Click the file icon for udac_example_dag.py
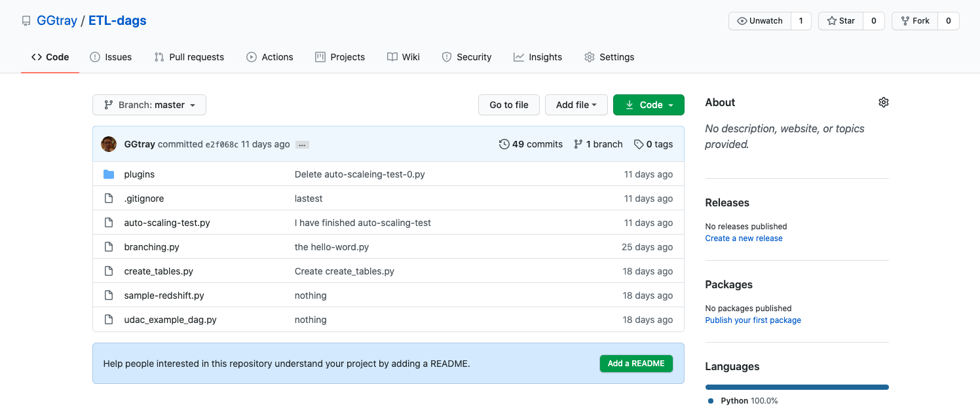Screen dimensions: 980x416 click(109, 320)
